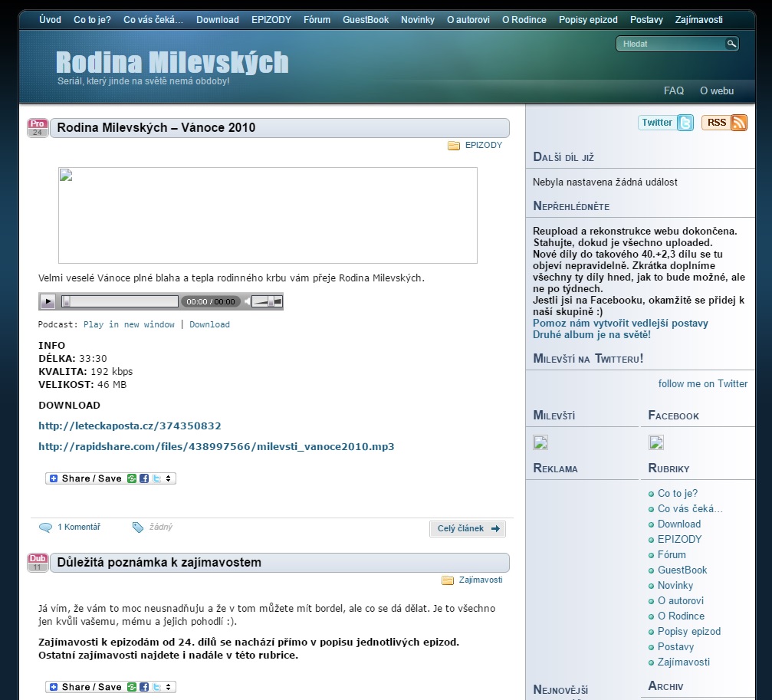The image size is (772, 700).
Task: Click the Twitter icon in first Share bar
Action: coord(156,478)
